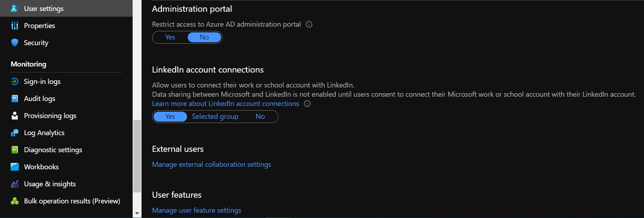The width and height of the screenshot is (644, 218).
Task: Click Manage user feature settings link
Action: point(197,210)
